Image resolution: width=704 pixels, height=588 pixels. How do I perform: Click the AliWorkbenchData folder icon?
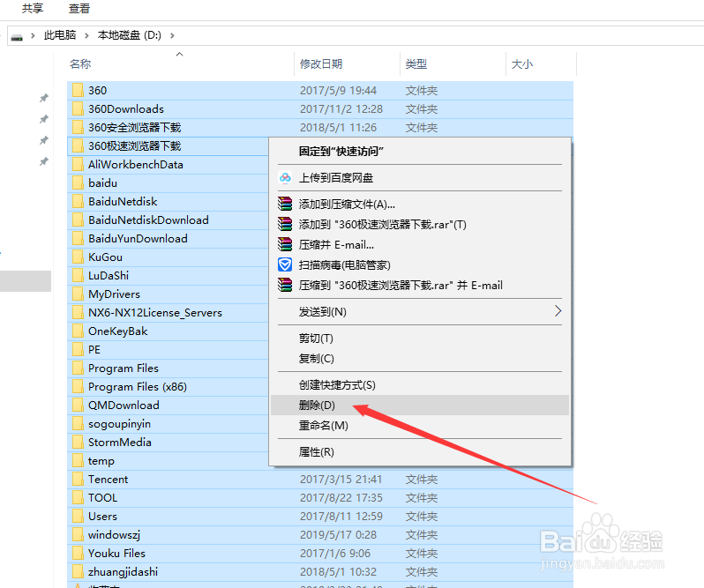click(78, 164)
